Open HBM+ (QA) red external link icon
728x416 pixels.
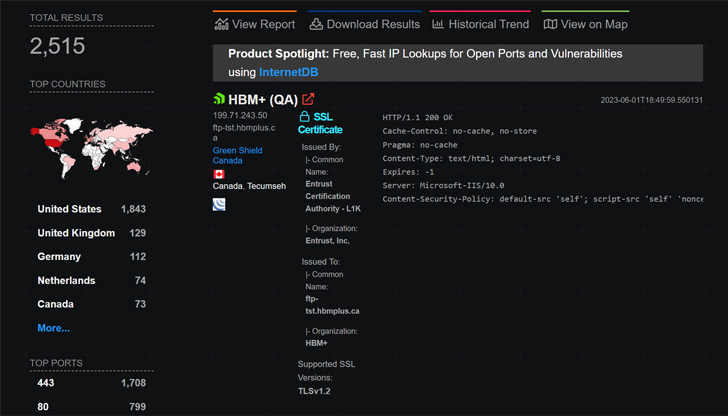click(308, 99)
